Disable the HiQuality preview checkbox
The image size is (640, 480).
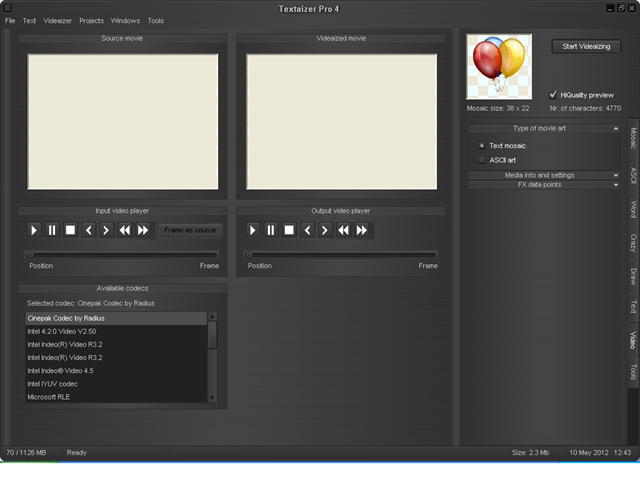[x=553, y=95]
